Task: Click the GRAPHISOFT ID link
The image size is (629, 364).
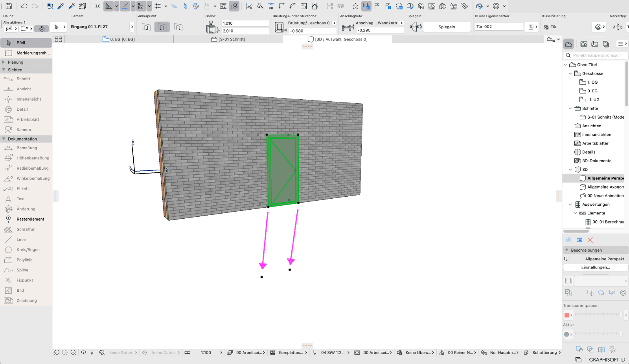Action: [x=607, y=360]
